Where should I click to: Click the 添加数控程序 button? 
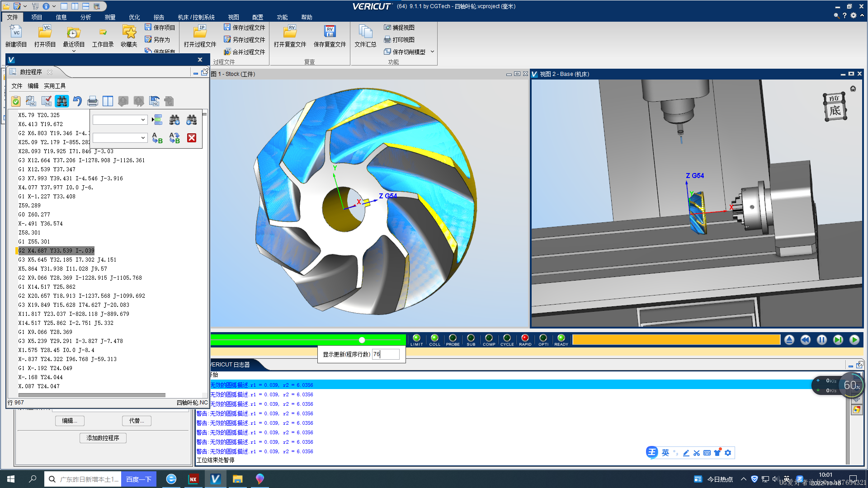coord(103,438)
